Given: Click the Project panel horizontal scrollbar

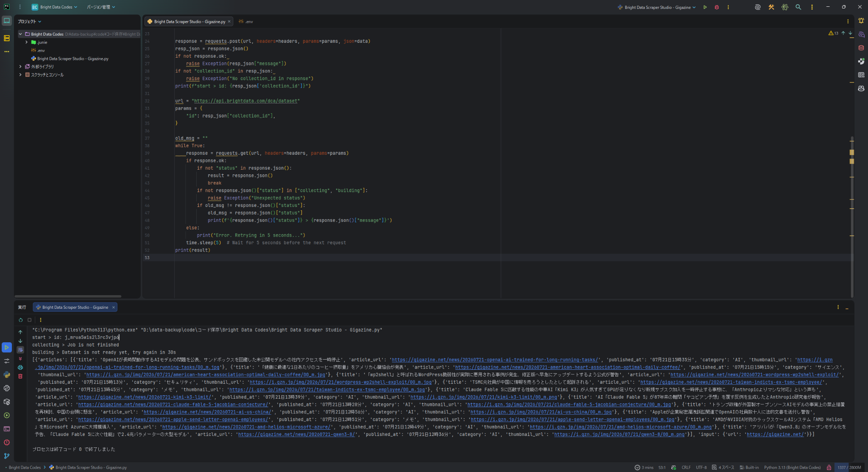Looking at the screenshot, I should click(x=68, y=296).
